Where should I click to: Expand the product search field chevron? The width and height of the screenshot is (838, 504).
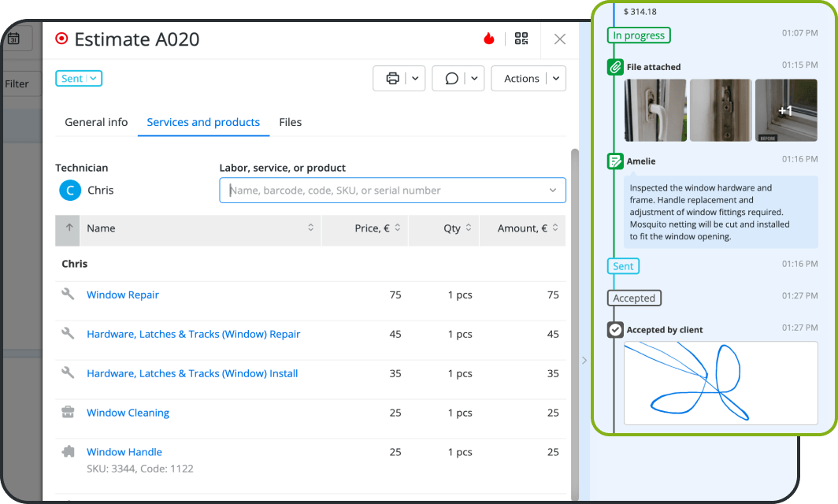coord(553,191)
